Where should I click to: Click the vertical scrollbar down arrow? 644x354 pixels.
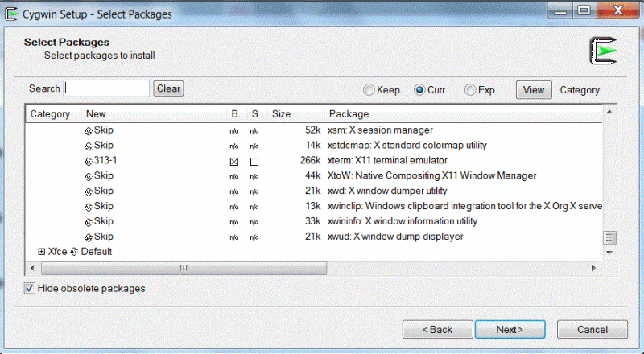point(609,253)
